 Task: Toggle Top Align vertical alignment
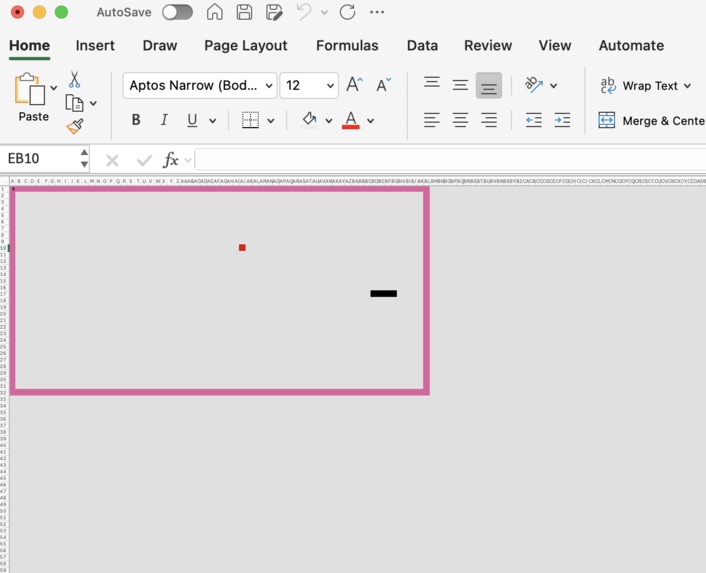[432, 84]
